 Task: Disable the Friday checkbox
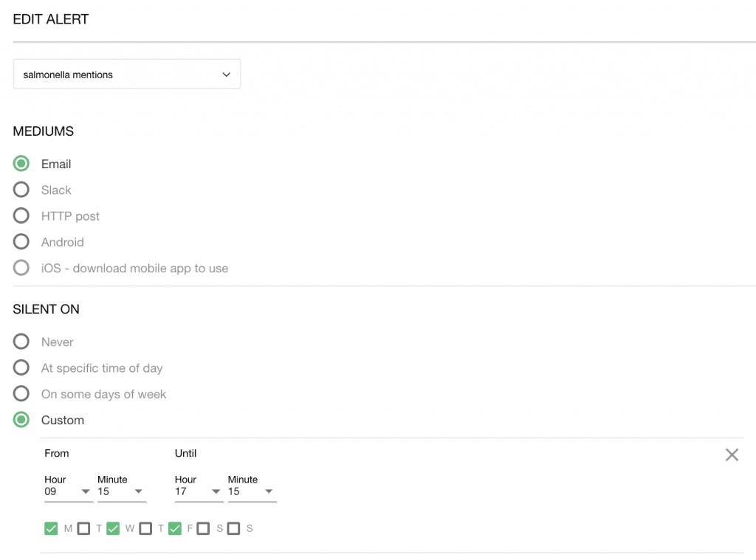pyautogui.click(x=175, y=528)
